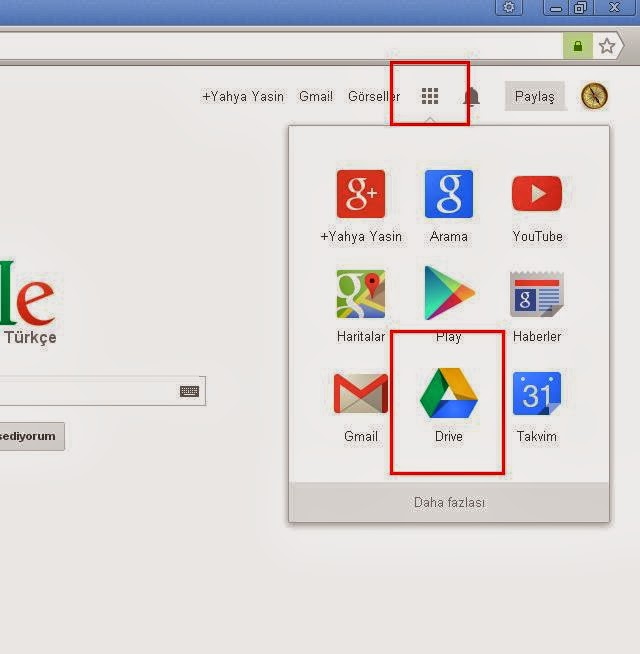Viewport: 640px width, 654px height.
Task: Open the Takvim calendar icon
Action: [537, 393]
